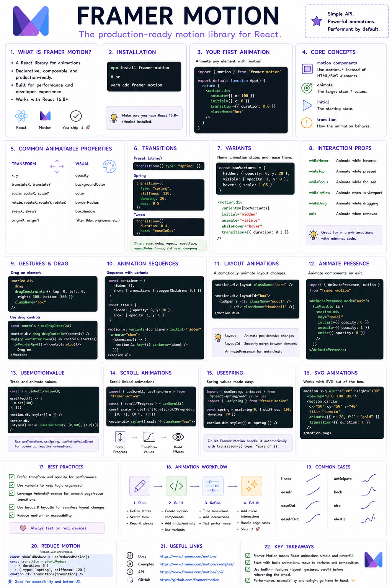392x588 pixels.
Task: Click the heart icon beside 'Always test'
Action: 23,528
